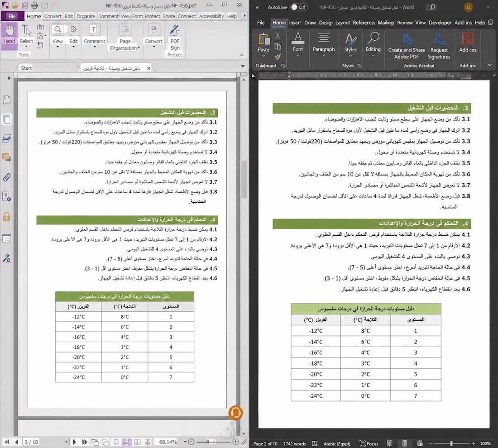Open the Pages thumbnails panel in sidebar
This screenshot has height=448, width=498.
7,119
